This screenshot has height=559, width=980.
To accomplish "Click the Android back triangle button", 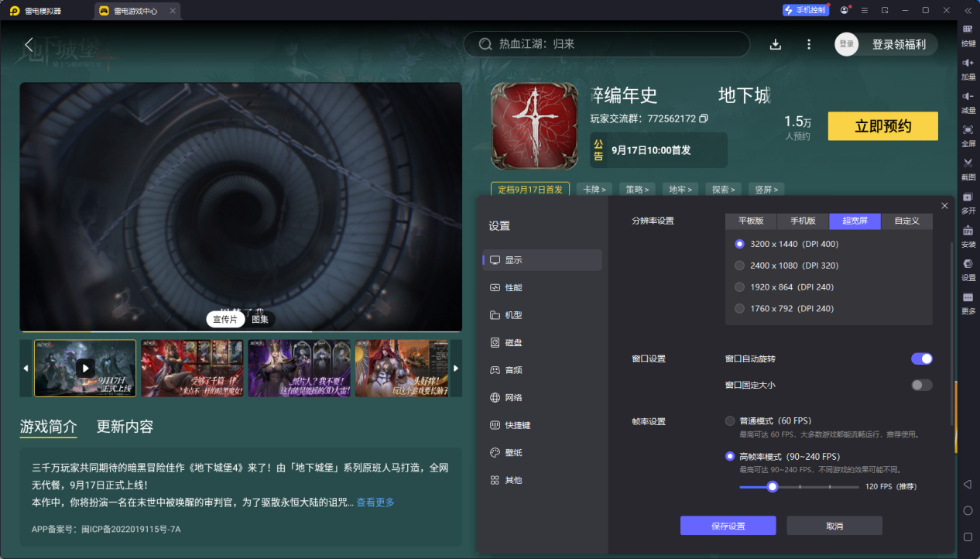I will [x=968, y=484].
